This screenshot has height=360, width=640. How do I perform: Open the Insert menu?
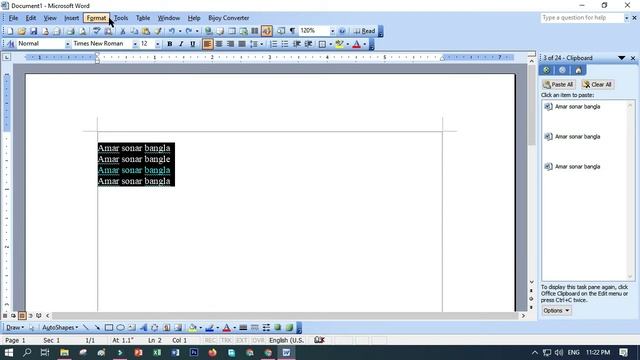pyautogui.click(x=71, y=18)
